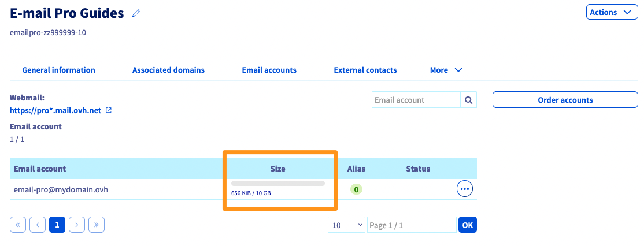Click the Order accounts button
The width and height of the screenshot is (644, 246).
tap(565, 100)
